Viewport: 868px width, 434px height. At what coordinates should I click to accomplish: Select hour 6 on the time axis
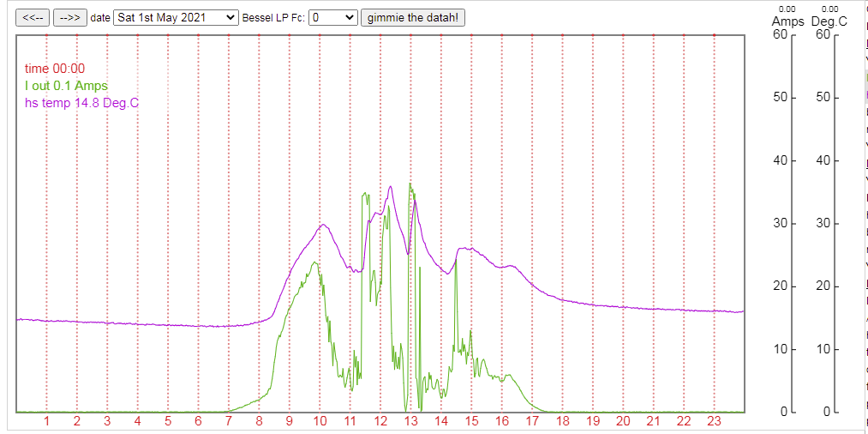pyautogui.click(x=198, y=421)
